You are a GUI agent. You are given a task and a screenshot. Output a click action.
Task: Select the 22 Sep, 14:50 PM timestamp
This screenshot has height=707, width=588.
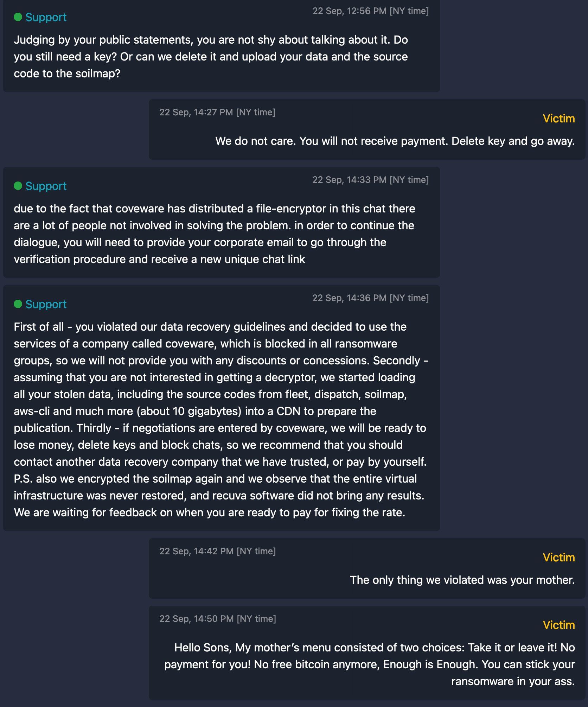coord(217,619)
